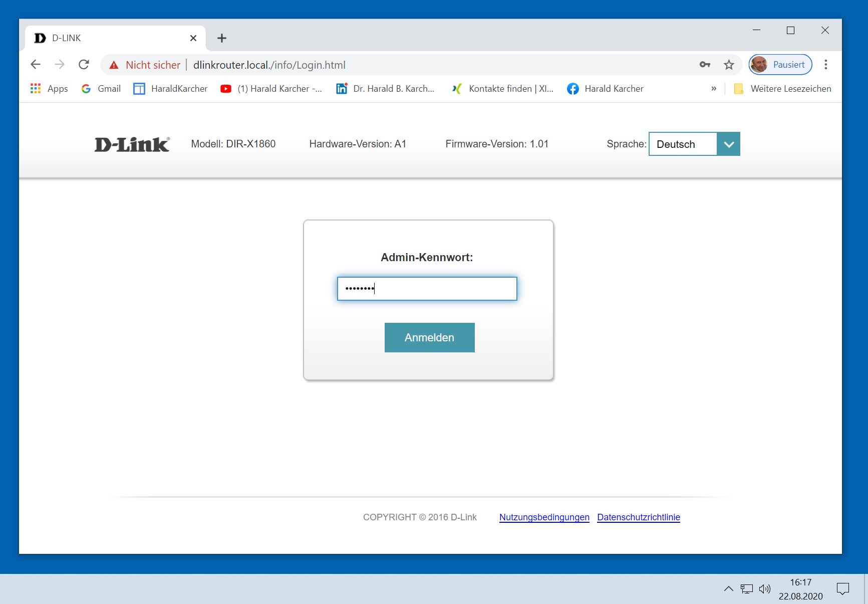This screenshot has height=604, width=868.
Task: Maximize the Chrome window
Action: point(791,31)
